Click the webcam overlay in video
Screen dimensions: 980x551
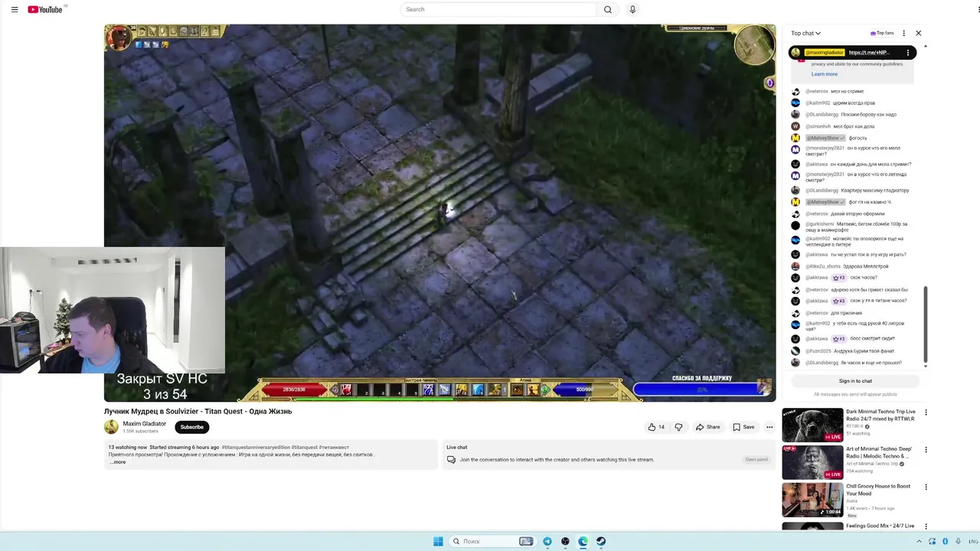(x=113, y=310)
